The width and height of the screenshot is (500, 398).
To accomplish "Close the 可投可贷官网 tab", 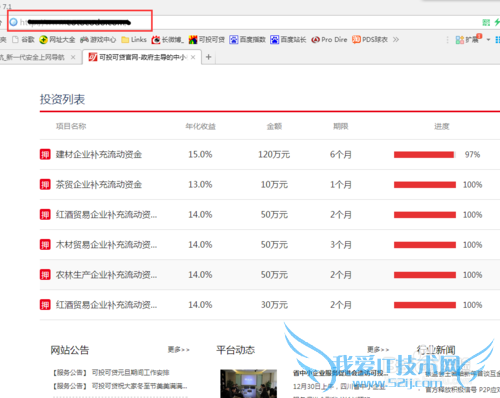I will click(x=193, y=57).
